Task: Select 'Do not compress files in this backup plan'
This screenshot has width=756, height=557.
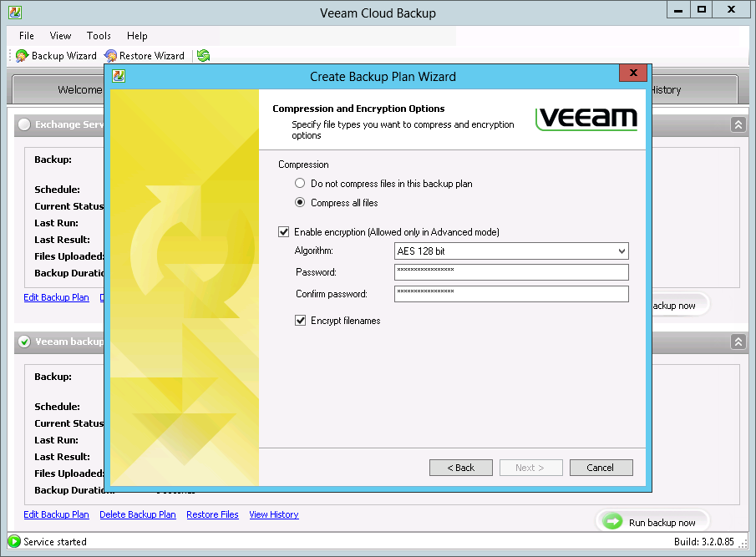Action: [300, 184]
